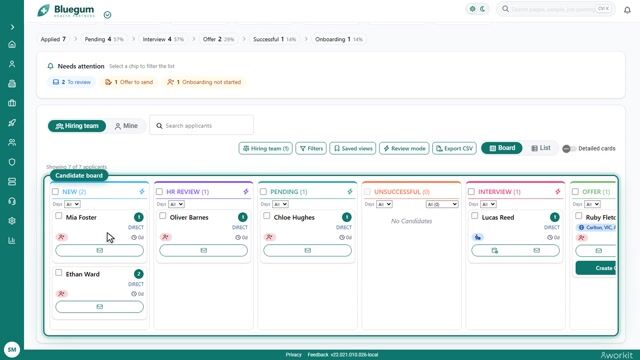Screen dimensions: 640x360
Task: Open the rocket icon in the sidebar
Action: (12, 123)
